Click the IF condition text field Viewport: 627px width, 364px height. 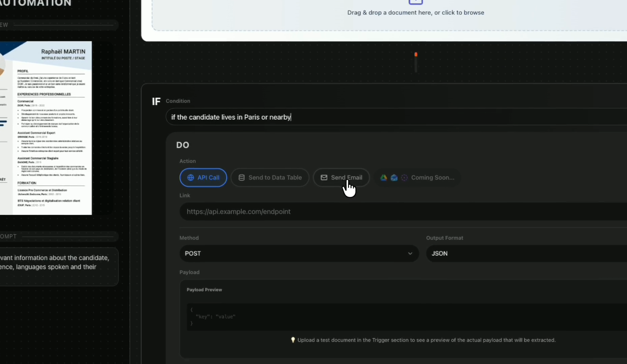coord(303,117)
